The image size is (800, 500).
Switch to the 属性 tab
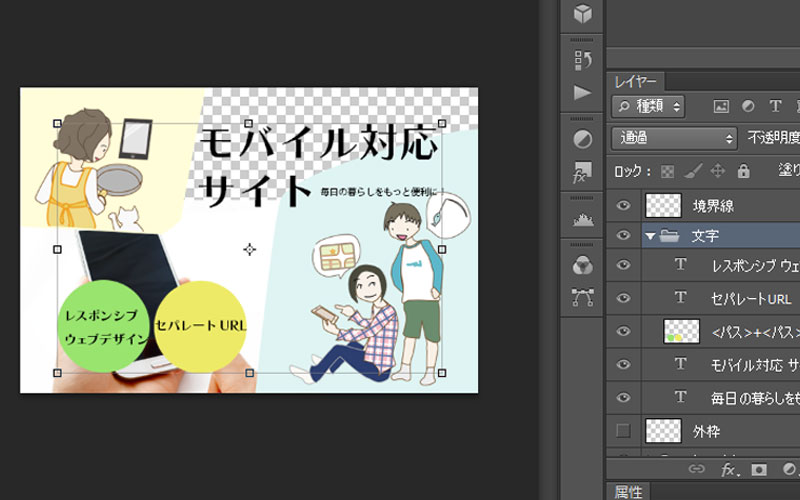pos(629,492)
